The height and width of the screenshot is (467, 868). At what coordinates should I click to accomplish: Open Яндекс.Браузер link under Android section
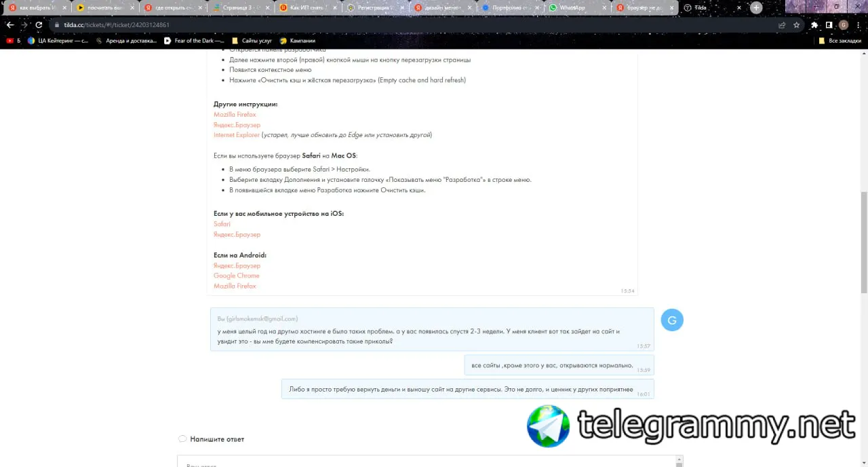[237, 266]
